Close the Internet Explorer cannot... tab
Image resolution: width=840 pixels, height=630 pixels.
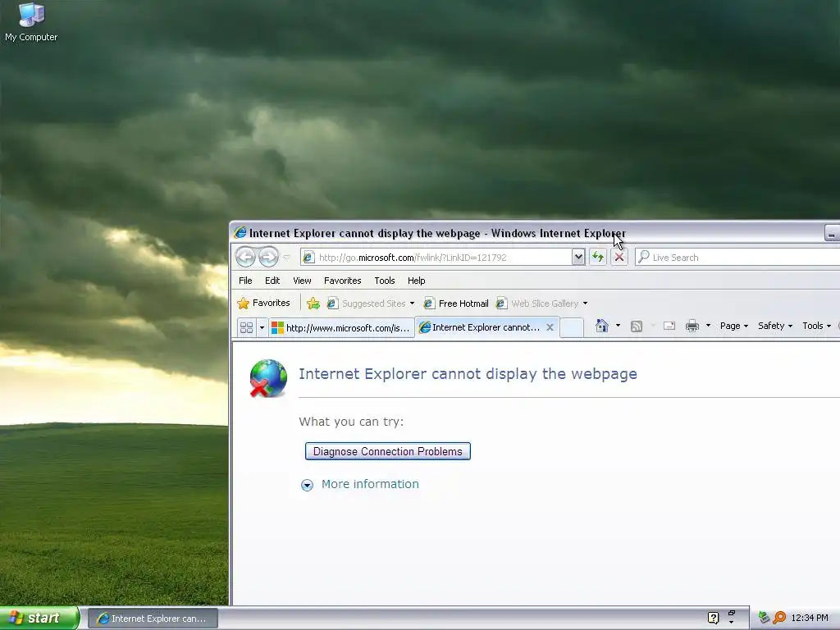pos(550,327)
